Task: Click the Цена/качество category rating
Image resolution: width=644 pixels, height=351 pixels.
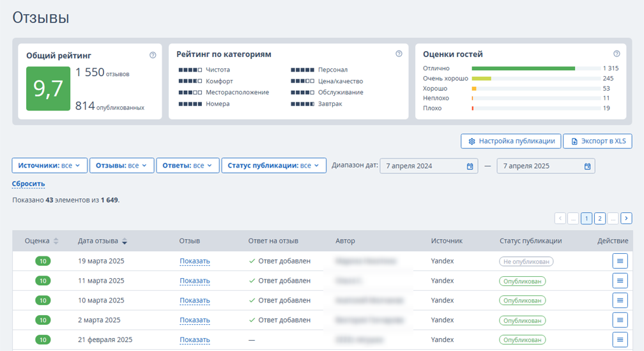Action: pos(327,81)
